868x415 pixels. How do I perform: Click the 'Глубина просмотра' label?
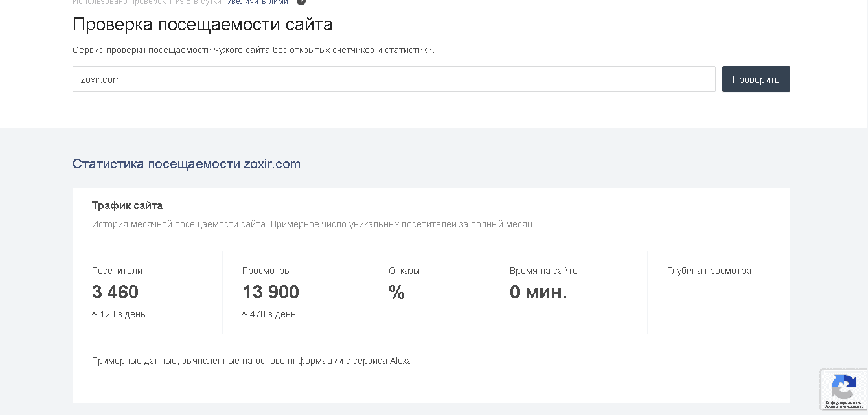(709, 271)
